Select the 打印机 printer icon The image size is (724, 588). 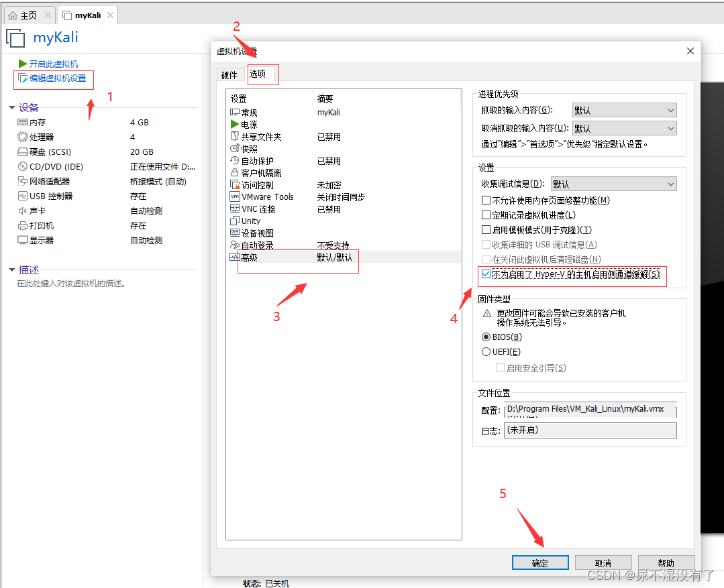[x=23, y=225]
